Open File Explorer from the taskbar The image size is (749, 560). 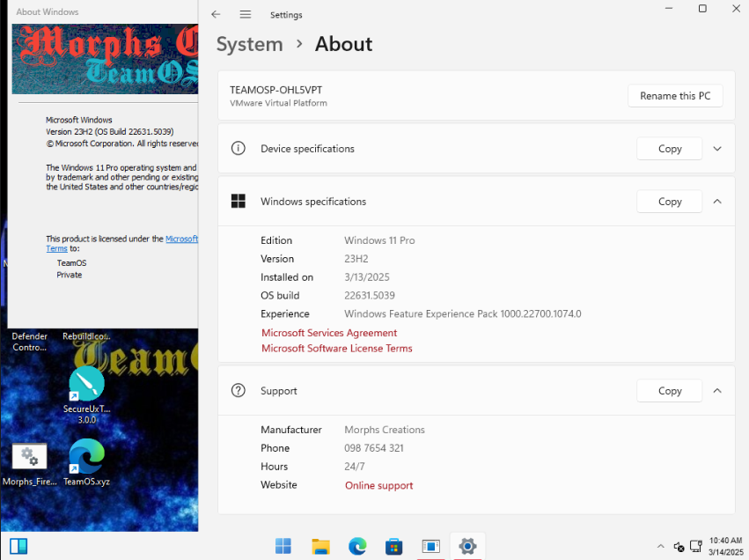click(320, 546)
